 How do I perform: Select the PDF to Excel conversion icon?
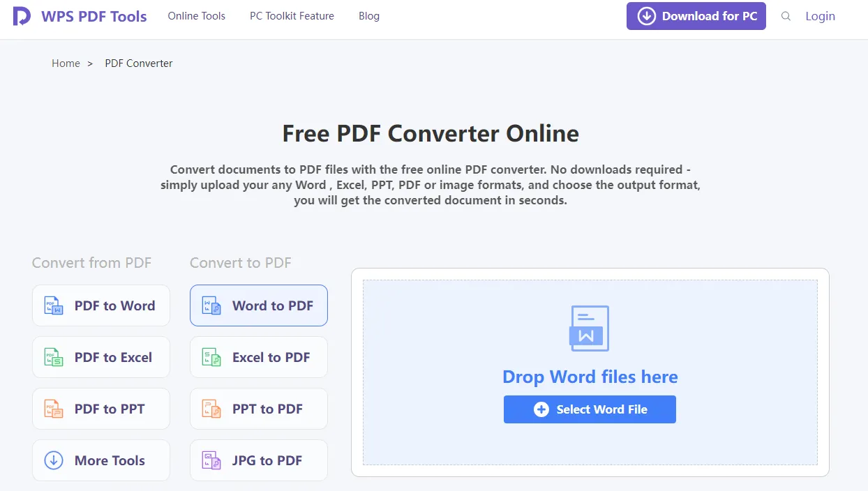(x=52, y=357)
